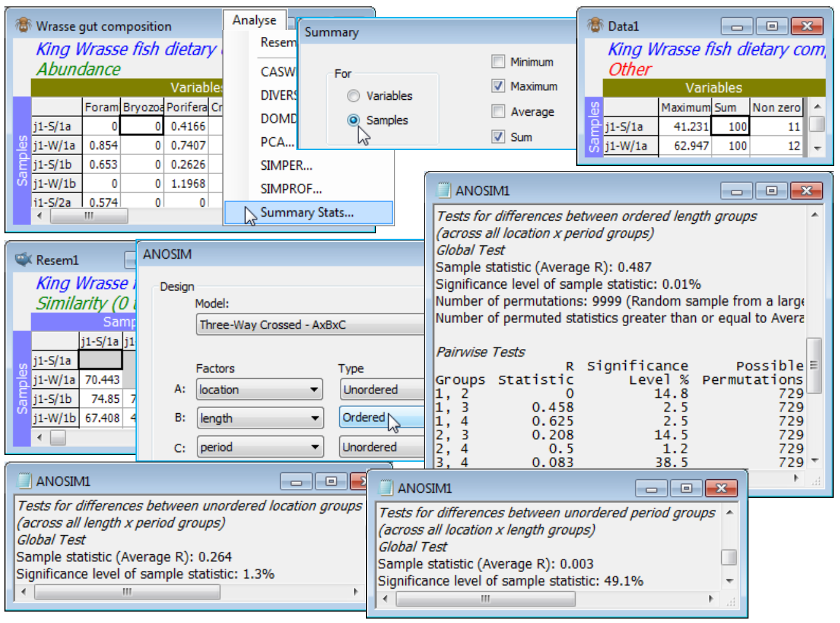This screenshot has height=623, width=840.
Task: Toggle the Sum checkbox
Action: 498,137
